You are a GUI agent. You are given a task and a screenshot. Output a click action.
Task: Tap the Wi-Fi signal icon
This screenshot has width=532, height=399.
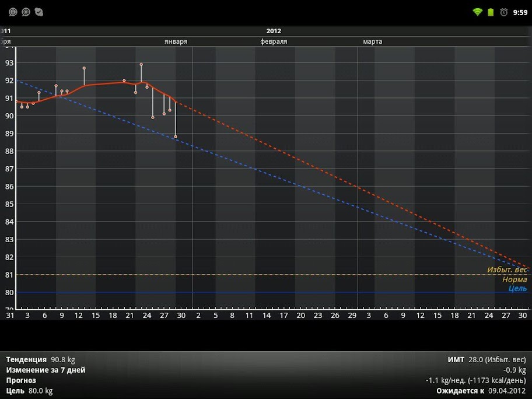(477, 12)
